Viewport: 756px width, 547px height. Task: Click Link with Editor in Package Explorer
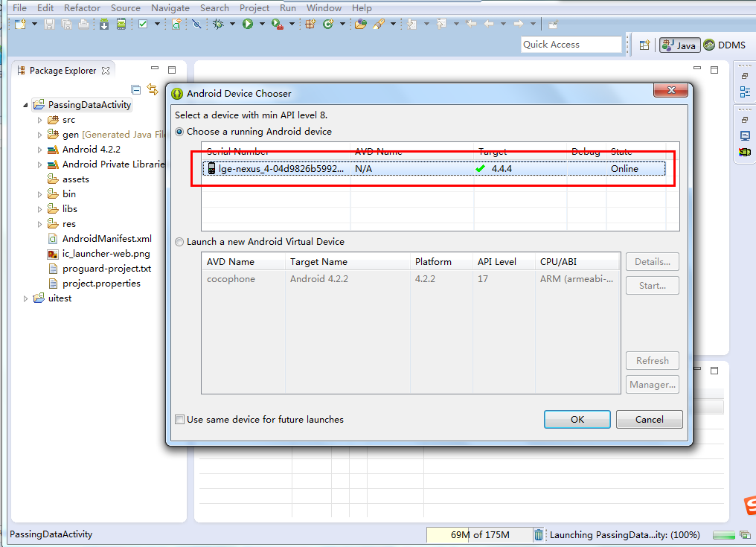[x=153, y=89]
